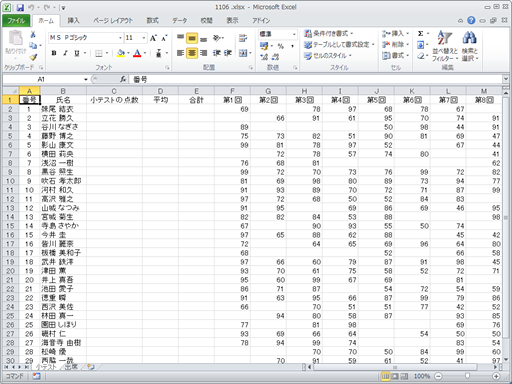Toggle right text alignment
Viewport: 512px width, 384px height.
tap(204, 53)
